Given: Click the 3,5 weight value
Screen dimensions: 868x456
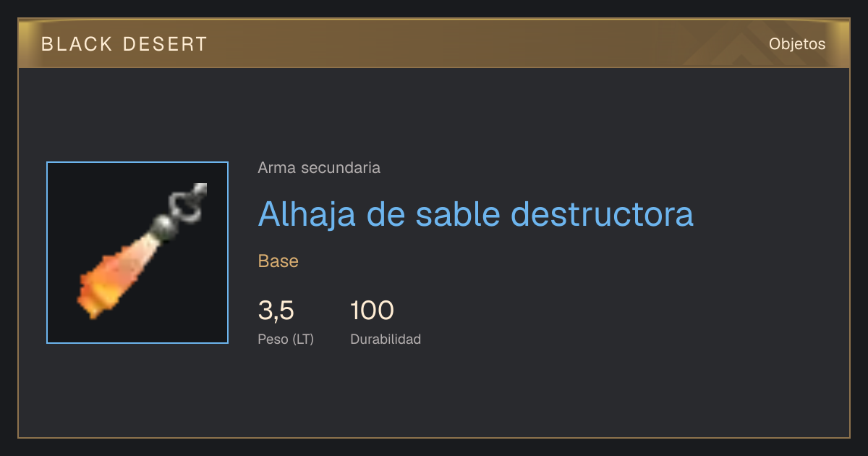Looking at the screenshot, I should point(276,311).
